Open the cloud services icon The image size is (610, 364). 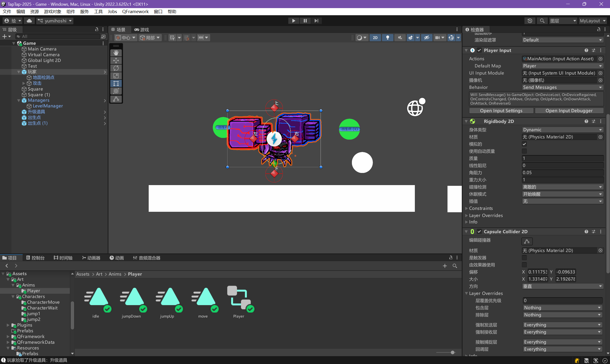29,21
